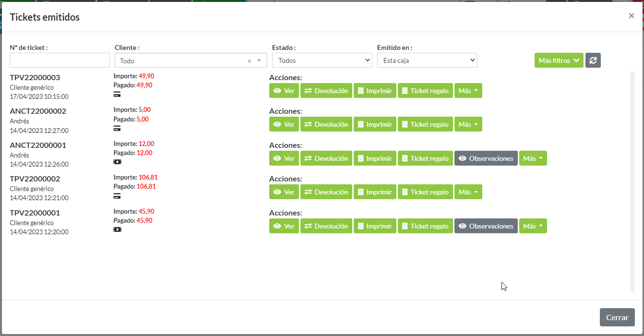644x336 pixels.
Task: Open the Estado dropdown
Action: [x=322, y=60]
